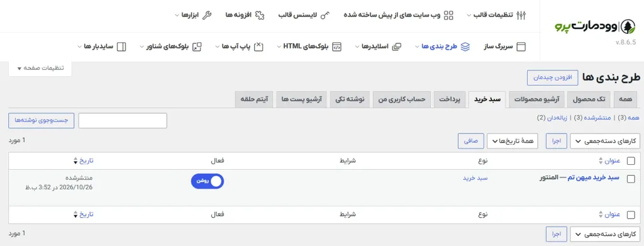Click the popups window icon
Screen dimensions: 644x246
pos(258,47)
